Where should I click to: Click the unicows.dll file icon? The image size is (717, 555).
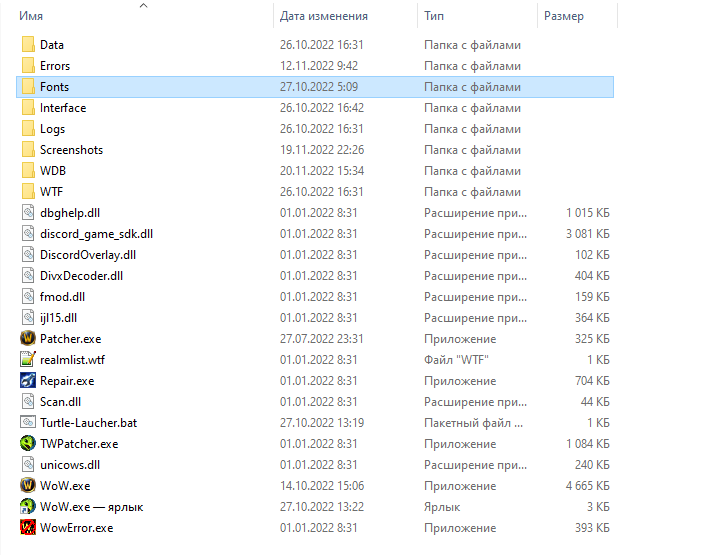28,464
